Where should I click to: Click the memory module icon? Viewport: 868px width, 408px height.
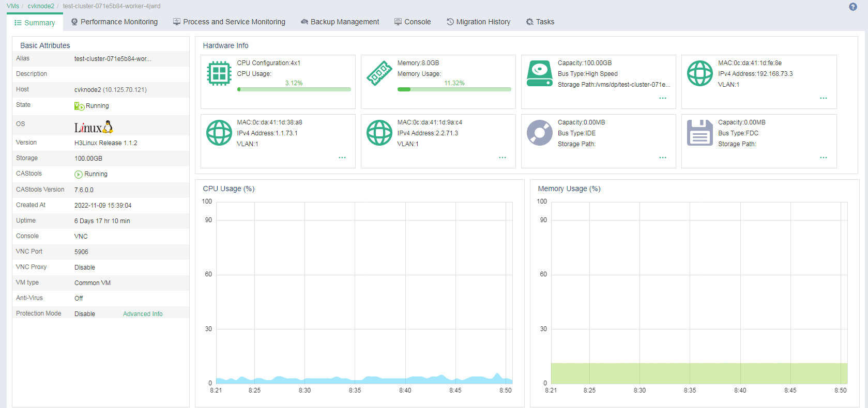click(x=379, y=73)
